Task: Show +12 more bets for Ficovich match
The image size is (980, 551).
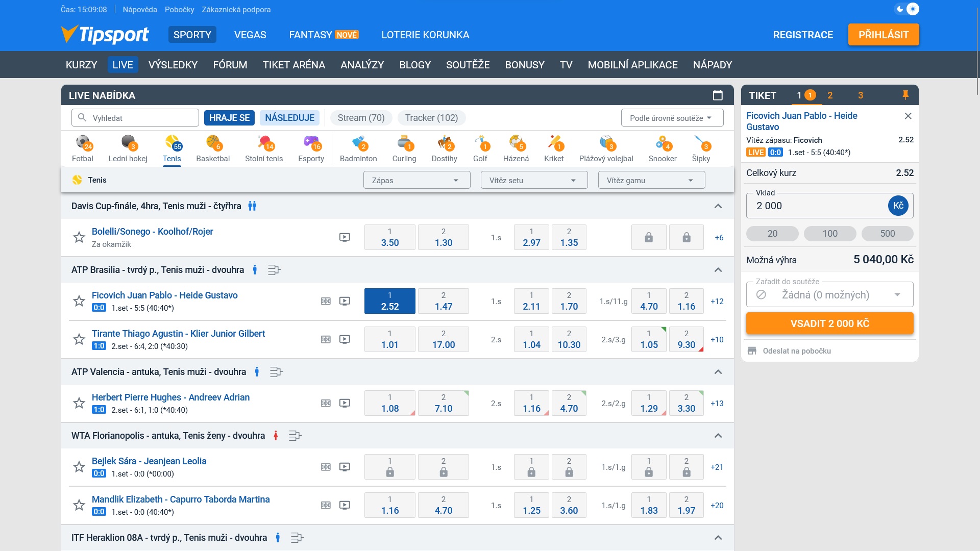Action: pyautogui.click(x=717, y=301)
